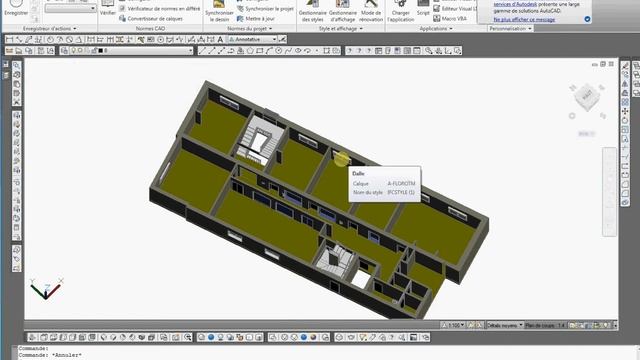This screenshot has width=640, height=360.
Task: Select the Line drawing tool
Action: [x=202, y=51]
